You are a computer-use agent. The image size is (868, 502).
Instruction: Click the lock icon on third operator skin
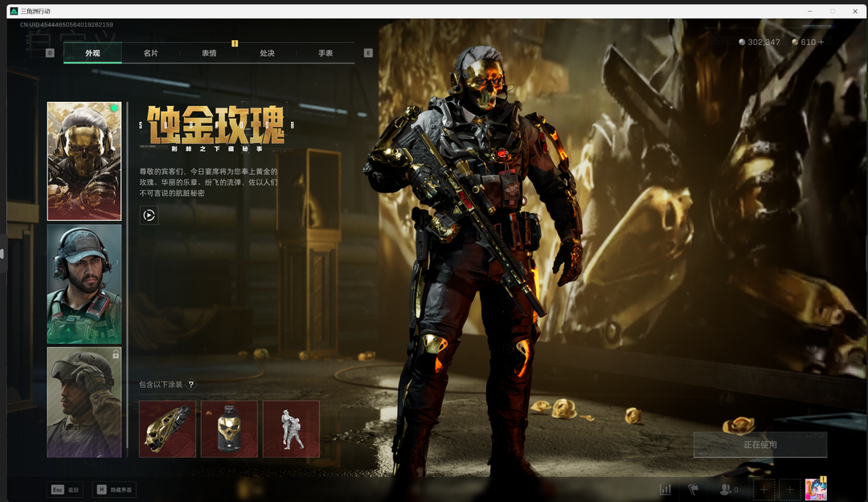[116, 354]
